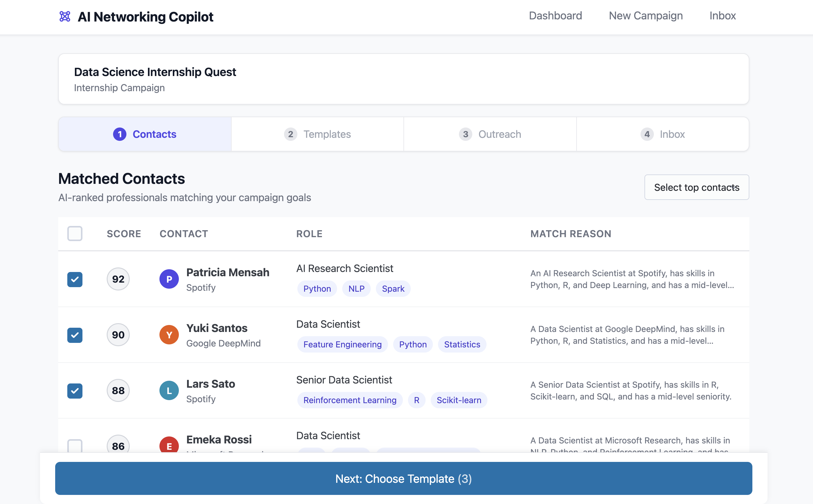Click Emeka Rossi's red E avatar
The height and width of the screenshot is (504, 813).
click(x=169, y=445)
